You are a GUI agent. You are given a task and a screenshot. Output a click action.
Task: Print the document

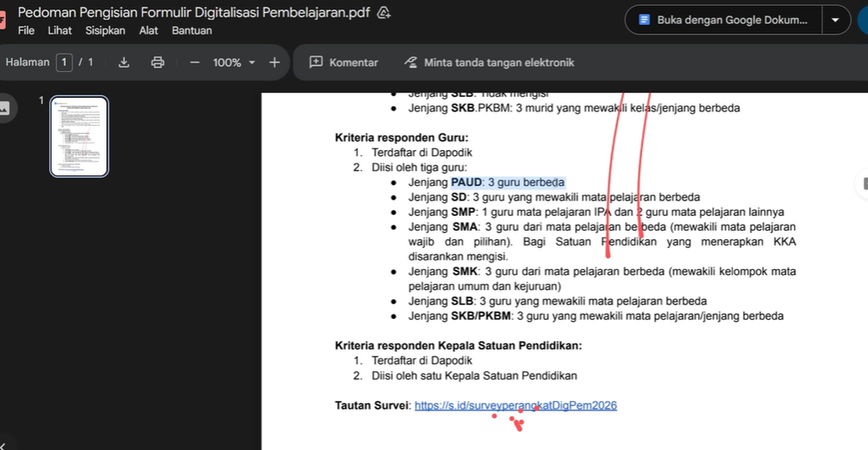click(x=158, y=63)
